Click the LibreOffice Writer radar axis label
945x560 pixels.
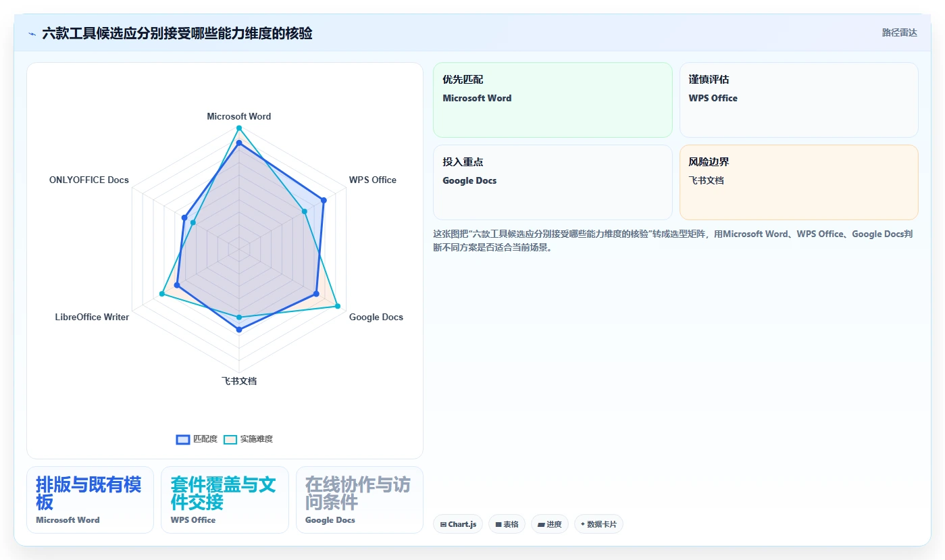click(92, 317)
